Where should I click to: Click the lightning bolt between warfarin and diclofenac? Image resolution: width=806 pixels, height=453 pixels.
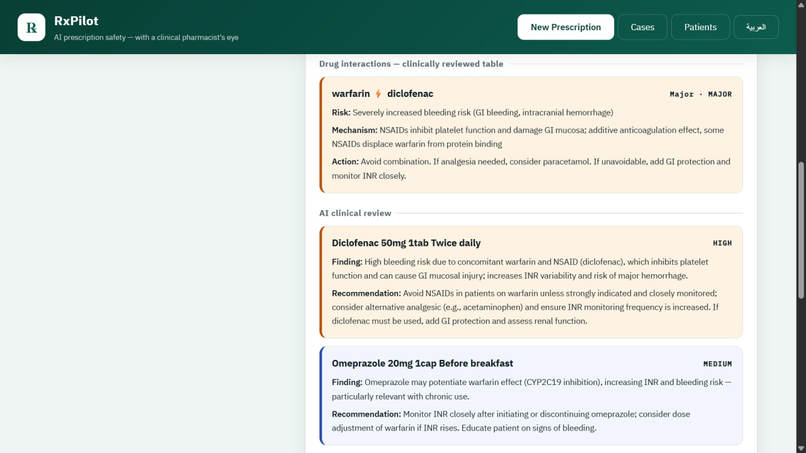click(378, 94)
